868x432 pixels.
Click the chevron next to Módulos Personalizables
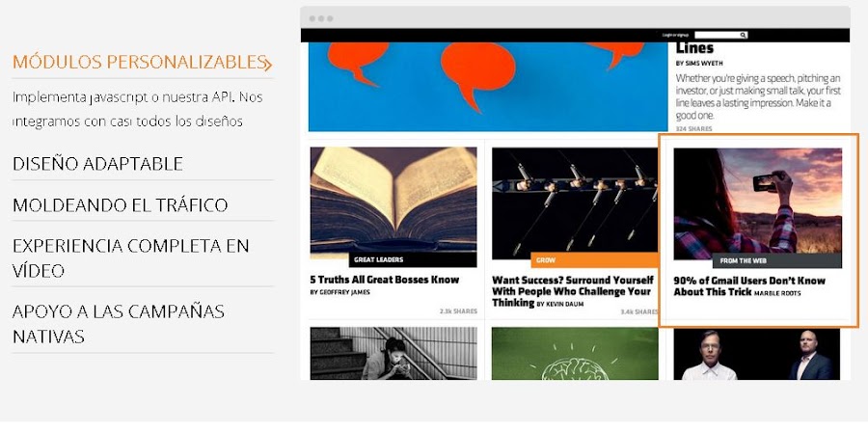(x=268, y=65)
